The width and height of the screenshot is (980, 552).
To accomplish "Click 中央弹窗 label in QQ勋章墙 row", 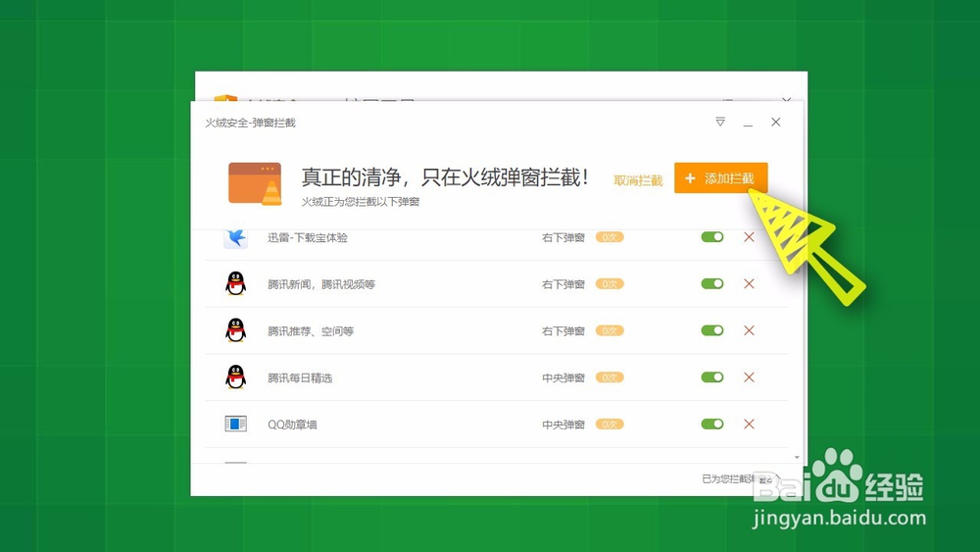I will (563, 425).
